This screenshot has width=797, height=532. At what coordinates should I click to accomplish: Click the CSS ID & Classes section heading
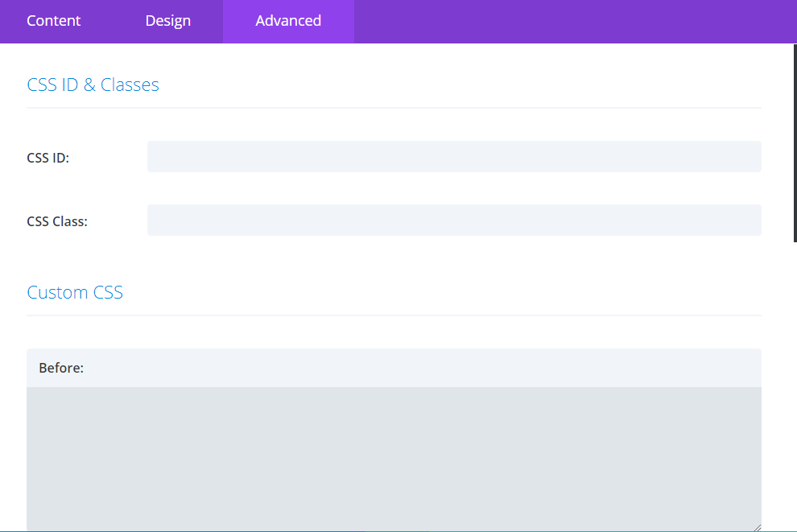pyautogui.click(x=93, y=85)
